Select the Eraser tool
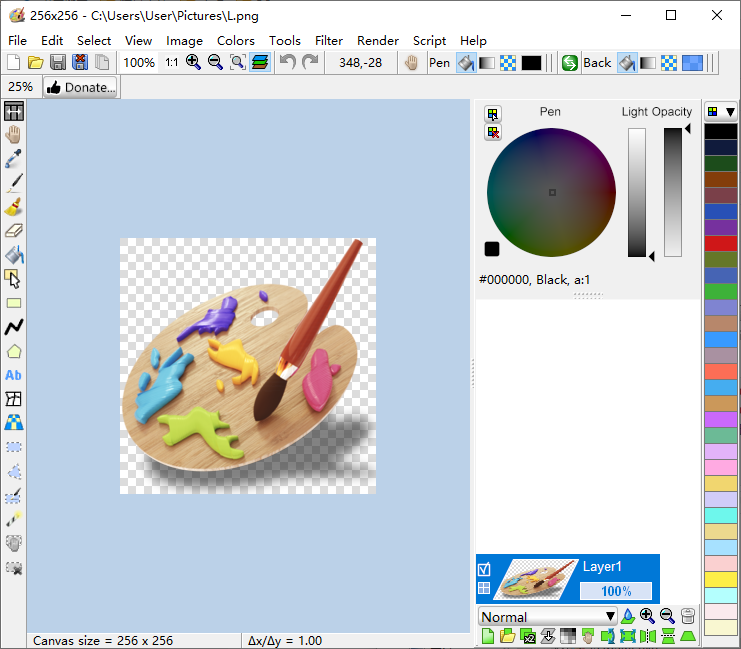Viewport: 741px width, 649px height. pyautogui.click(x=14, y=231)
